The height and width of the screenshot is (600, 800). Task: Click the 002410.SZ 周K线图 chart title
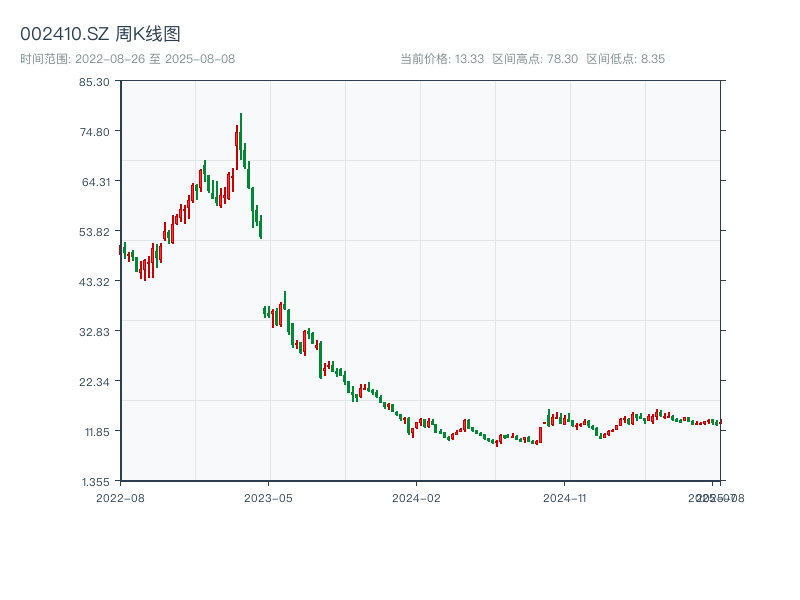(100, 35)
